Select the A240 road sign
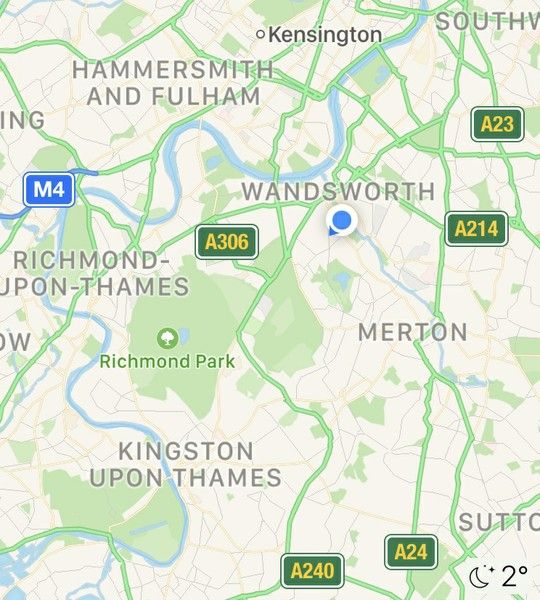 [x=312, y=571]
